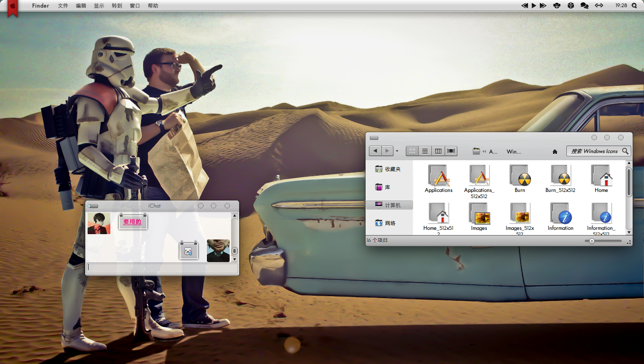This screenshot has width=644, height=364.
Task: Click the network arrows tray icon
Action: [x=599, y=6]
